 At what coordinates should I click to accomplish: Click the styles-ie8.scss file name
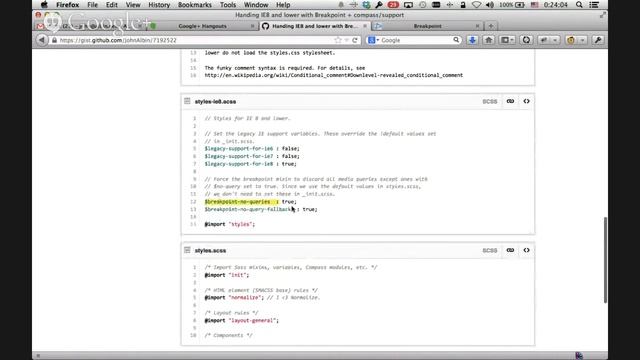215,102
